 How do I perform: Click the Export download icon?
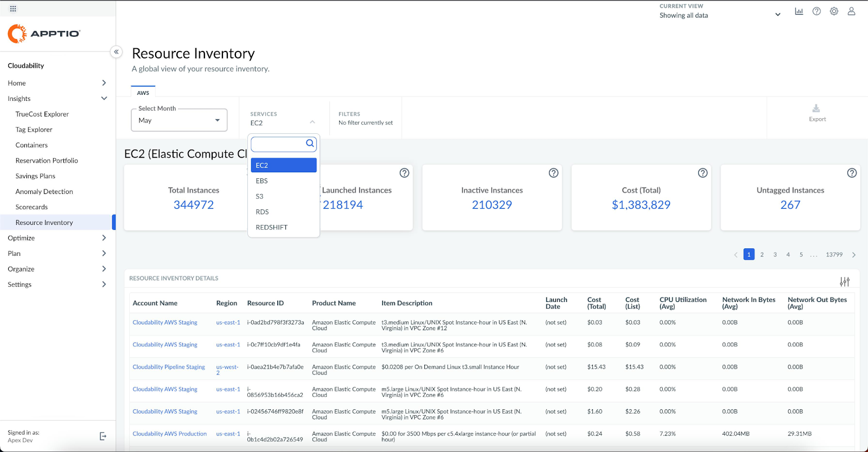click(816, 108)
